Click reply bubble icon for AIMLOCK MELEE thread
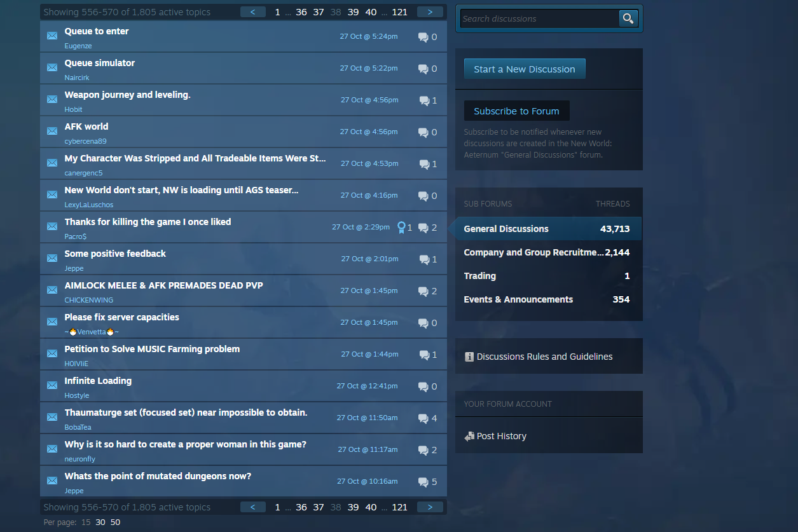This screenshot has width=798, height=532. tap(423, 291)
